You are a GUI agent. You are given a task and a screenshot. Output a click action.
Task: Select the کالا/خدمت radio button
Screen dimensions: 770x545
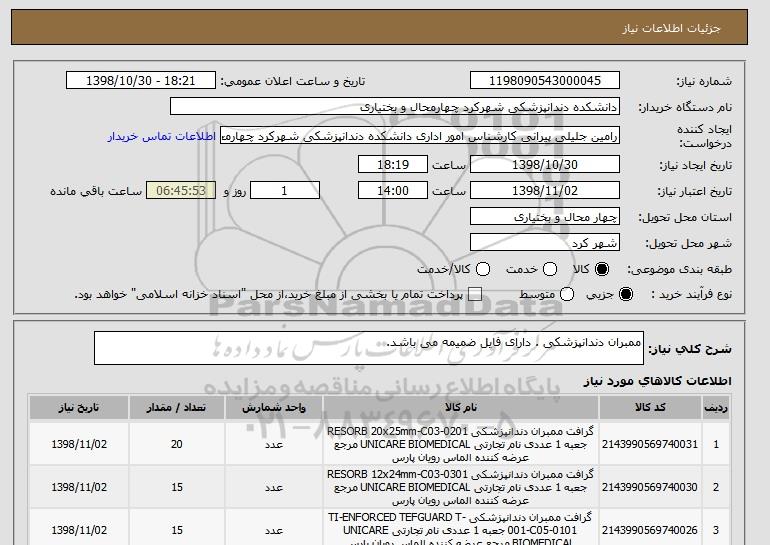[483, 269]
